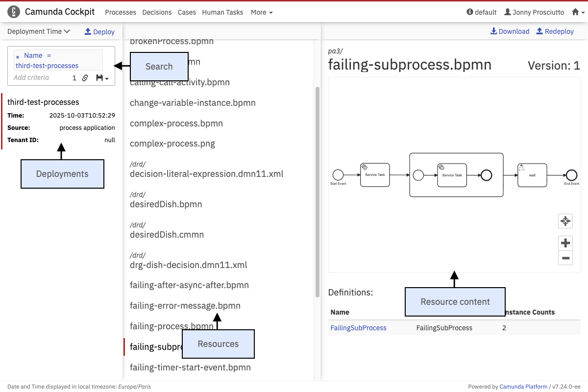Click the Camunda logo icon
Image resolution: width=588 pixels, height=392 pixels.
coord(14,12)
